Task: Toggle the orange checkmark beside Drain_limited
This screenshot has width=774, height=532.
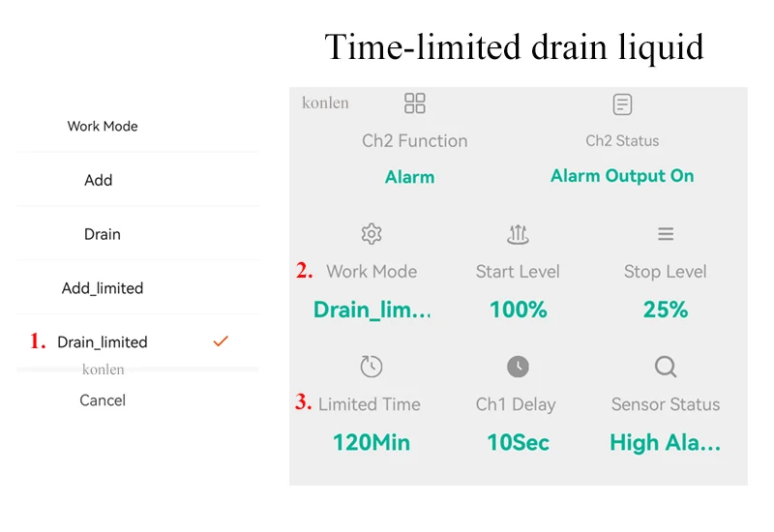Action: (221, 341)
